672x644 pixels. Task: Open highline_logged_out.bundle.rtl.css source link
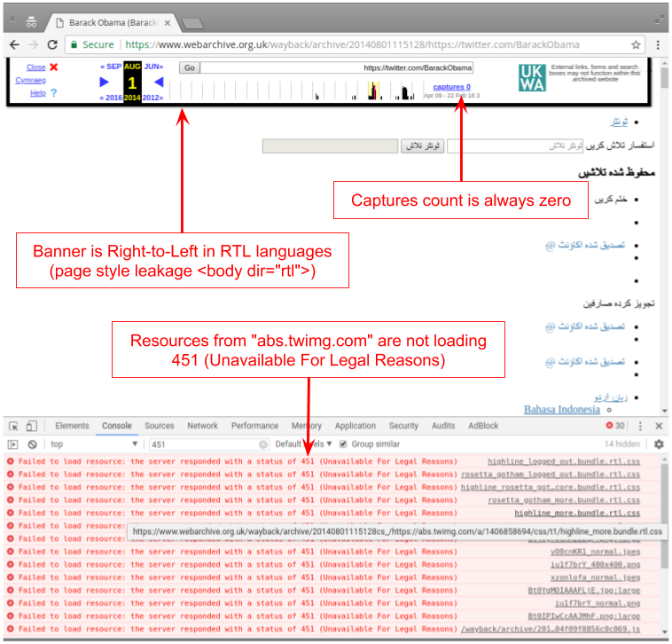(x=564, y=462)
